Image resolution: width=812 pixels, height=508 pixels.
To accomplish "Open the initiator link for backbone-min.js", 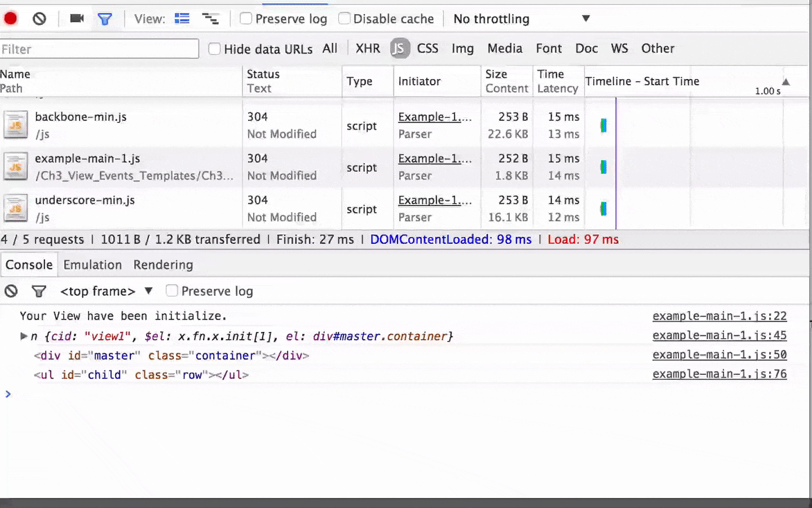I will tap(435, 117).
